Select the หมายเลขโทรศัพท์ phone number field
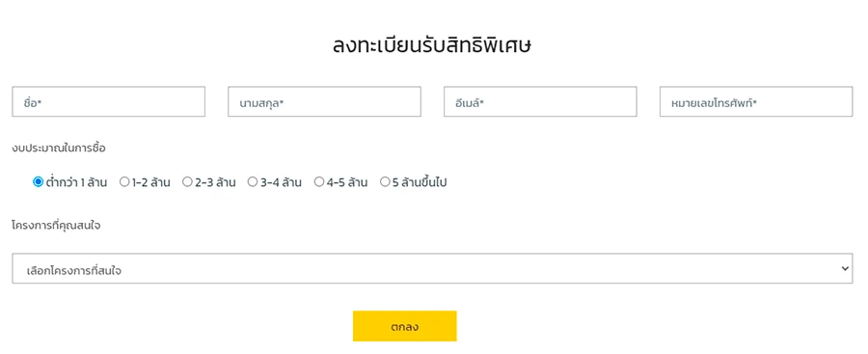The image size is (868, 354). (756, 101)
